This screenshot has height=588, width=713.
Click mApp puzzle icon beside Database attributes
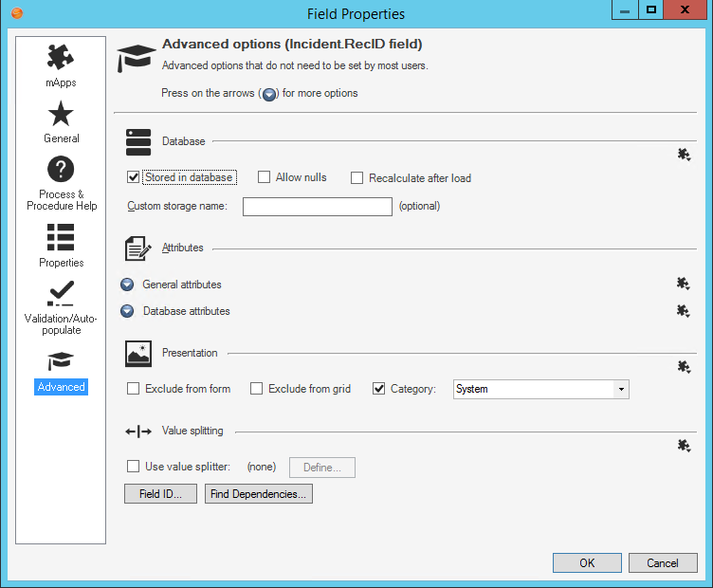[x=683, y=311]
